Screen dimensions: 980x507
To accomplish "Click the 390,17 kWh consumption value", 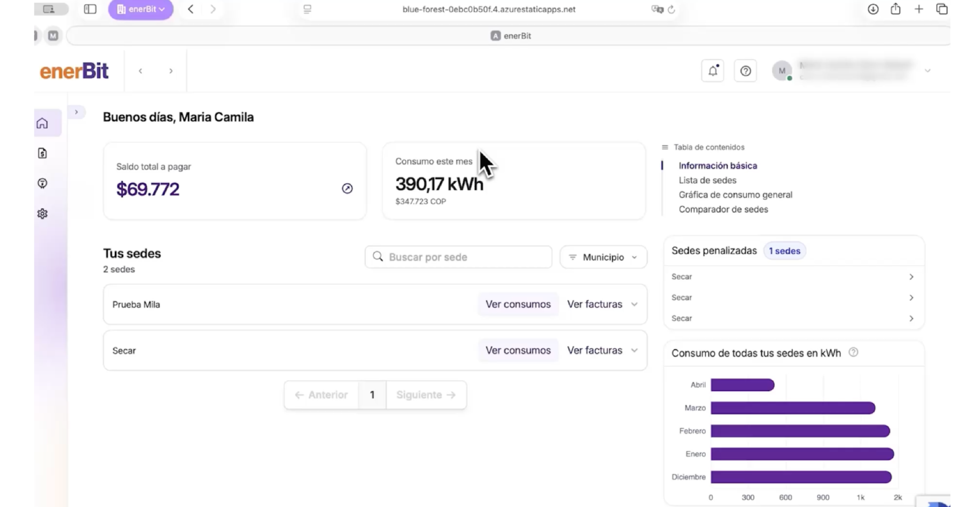I will pyautogui.click(x=439, y=184).
